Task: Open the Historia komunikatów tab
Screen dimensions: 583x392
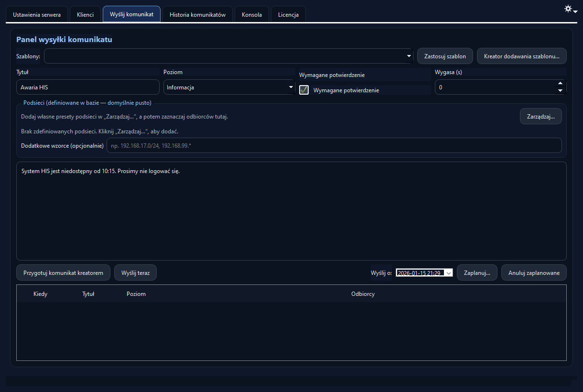Action: click(x=197, y=14)
